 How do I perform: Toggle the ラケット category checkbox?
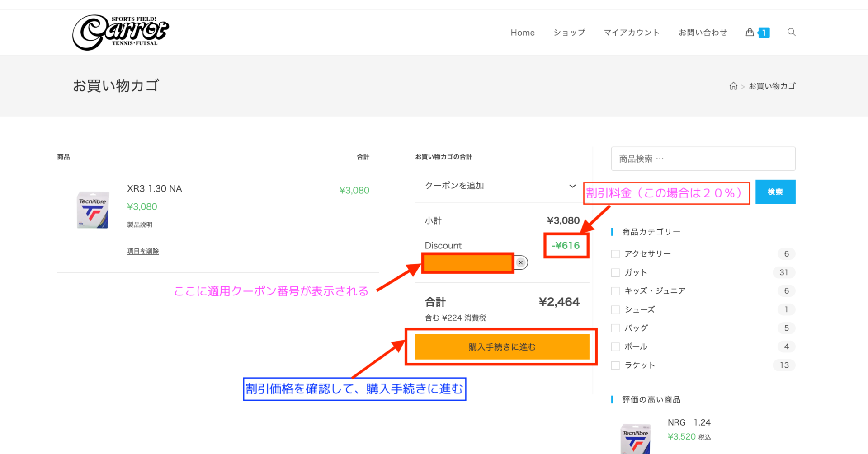[615, 365]
